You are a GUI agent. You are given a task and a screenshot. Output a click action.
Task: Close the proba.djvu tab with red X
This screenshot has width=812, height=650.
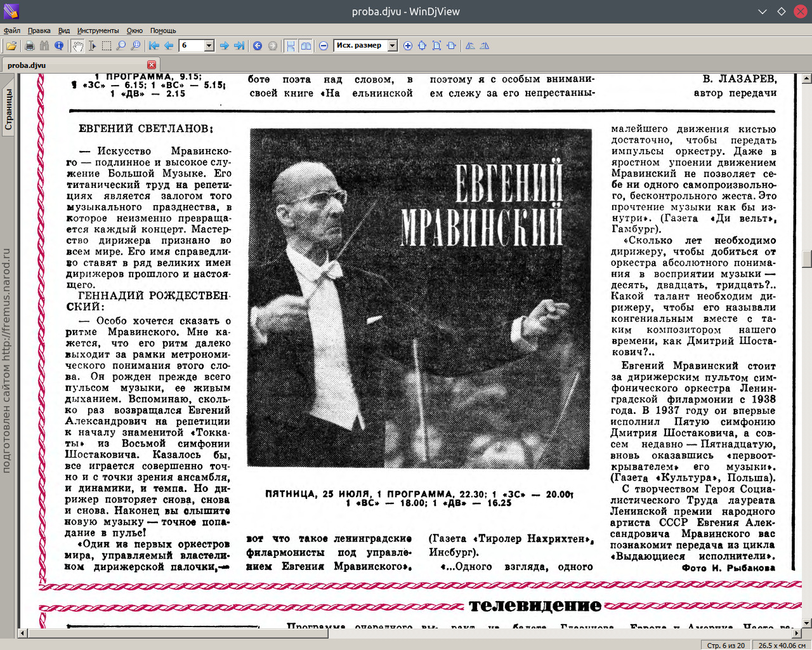point(151,65)
